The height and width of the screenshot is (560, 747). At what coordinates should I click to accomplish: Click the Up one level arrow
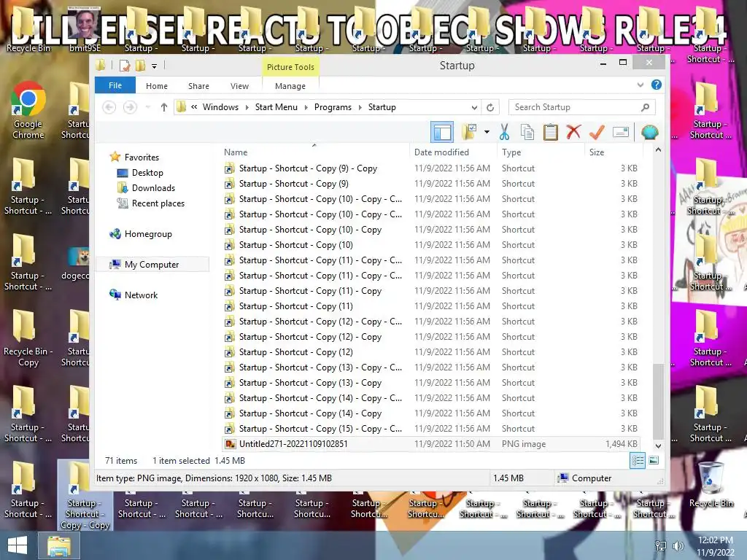coord(164,107)
